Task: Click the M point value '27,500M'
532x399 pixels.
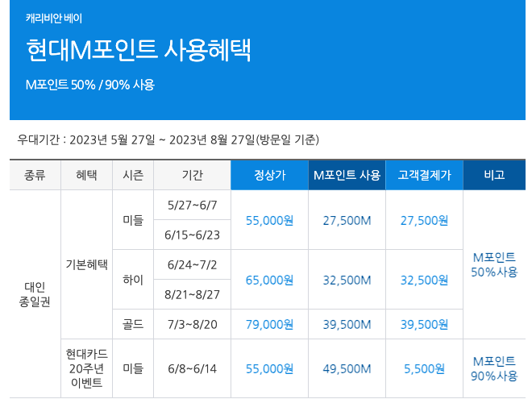Action: pos(347,221)
